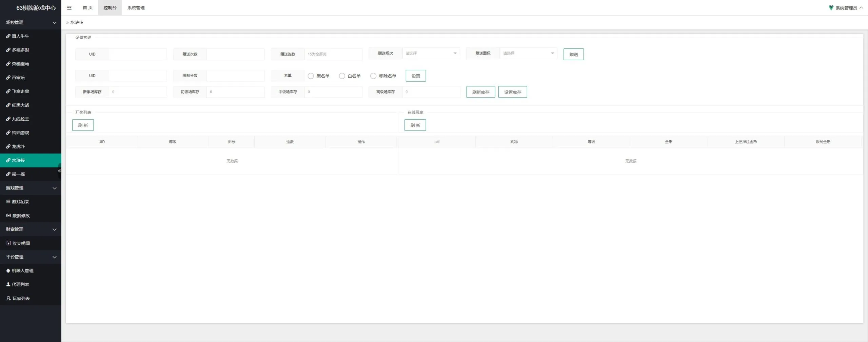868x342 pixels.
Task: Refresh the 在线玩家 list
Action: coord(415,125)
